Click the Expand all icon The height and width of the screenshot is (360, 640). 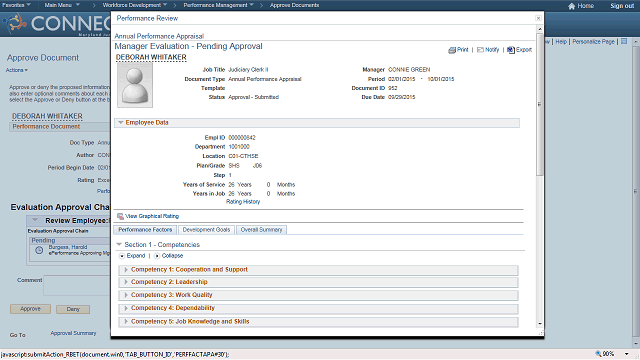click(122, 256)
